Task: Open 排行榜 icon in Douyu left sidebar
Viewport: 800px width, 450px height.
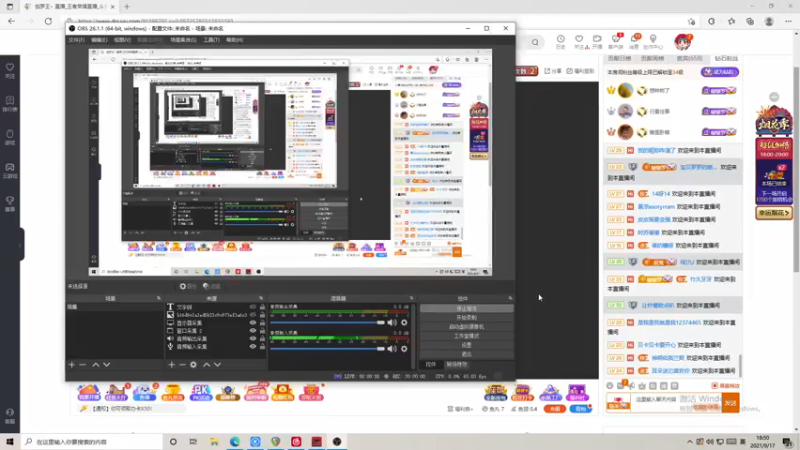Action: pos(10,104)
